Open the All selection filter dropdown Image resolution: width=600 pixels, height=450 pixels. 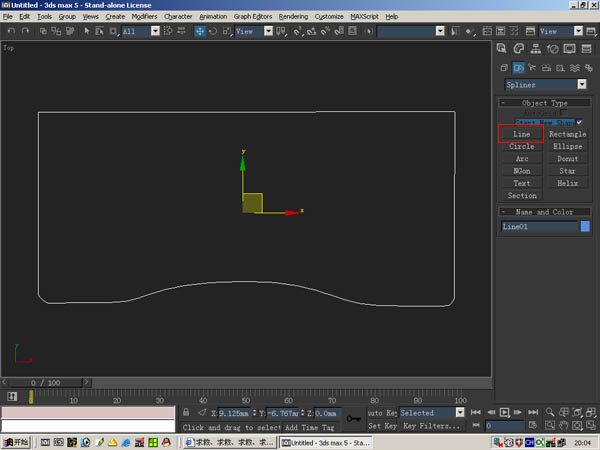tap(155, 31)
